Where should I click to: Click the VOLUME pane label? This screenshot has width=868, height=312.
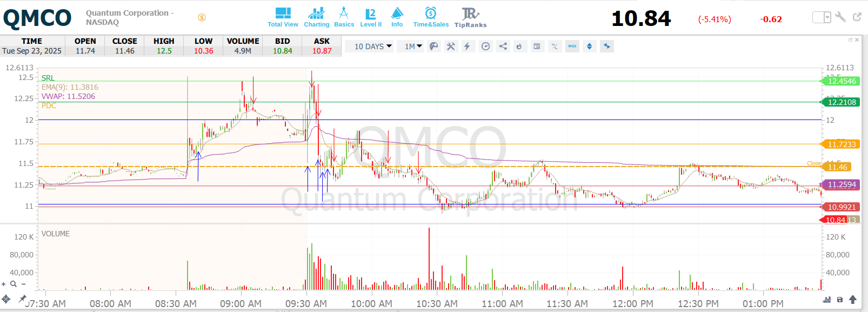click(x=56, y=234)
